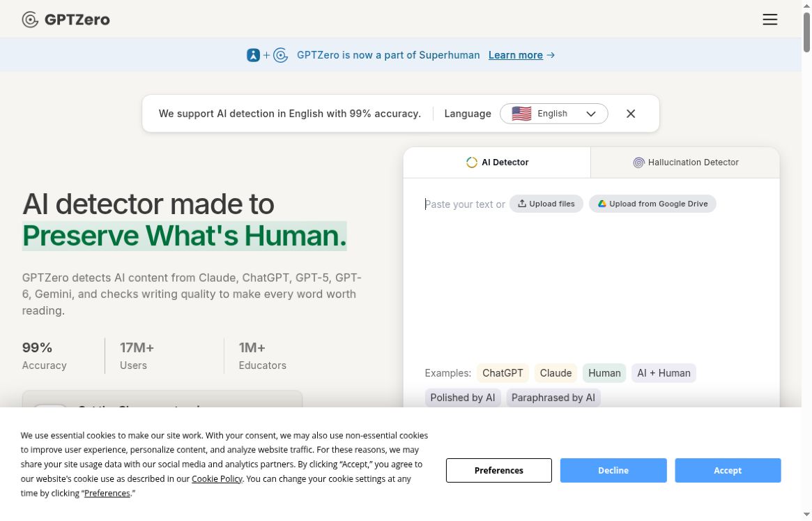Choose the Paraphrased by AI example
This screenshot has height=521, width=812.
pos(553,398)
